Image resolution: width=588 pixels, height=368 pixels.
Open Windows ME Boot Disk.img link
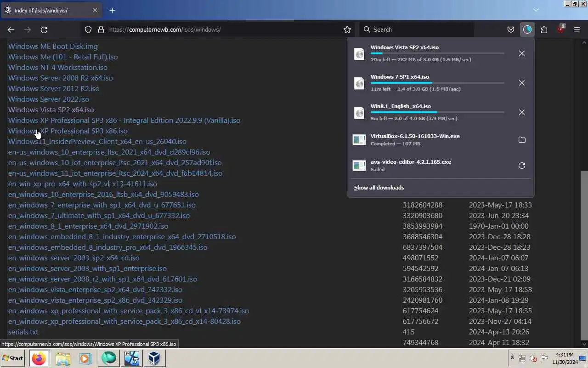pyautogui.click(x=53, y=46)
